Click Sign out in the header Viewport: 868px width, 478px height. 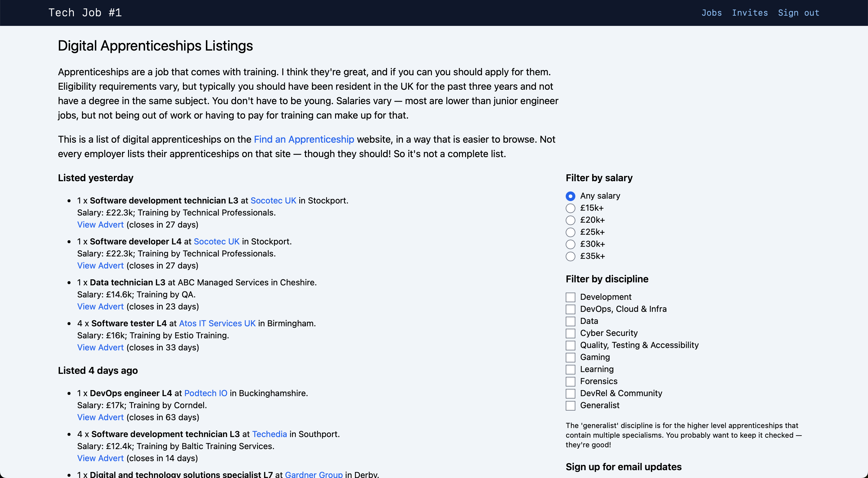pos(798,13)
